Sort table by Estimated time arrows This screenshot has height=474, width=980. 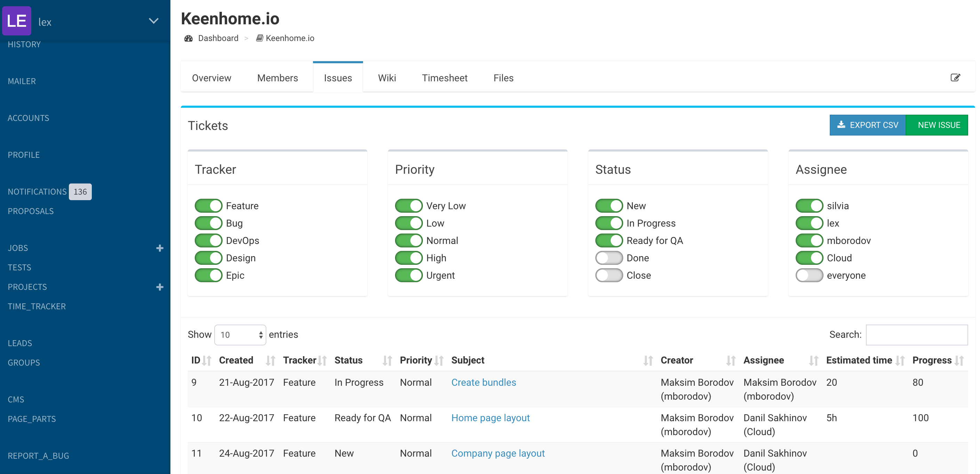click(900, 360)
